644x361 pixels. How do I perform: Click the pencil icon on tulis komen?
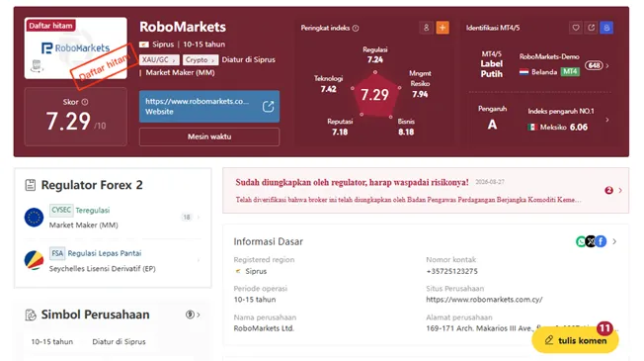tap(549, 340)
